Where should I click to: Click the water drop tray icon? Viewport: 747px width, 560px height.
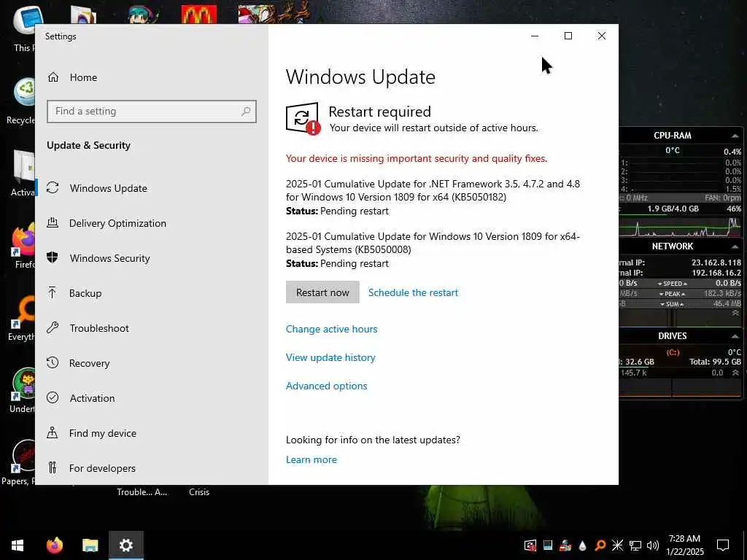coord(582,545)
